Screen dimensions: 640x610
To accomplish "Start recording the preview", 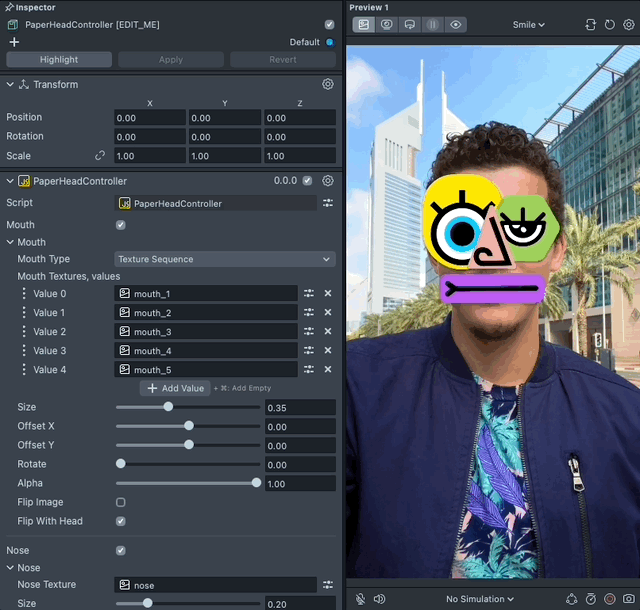I will pyautogui.click(x=610, y=599).
